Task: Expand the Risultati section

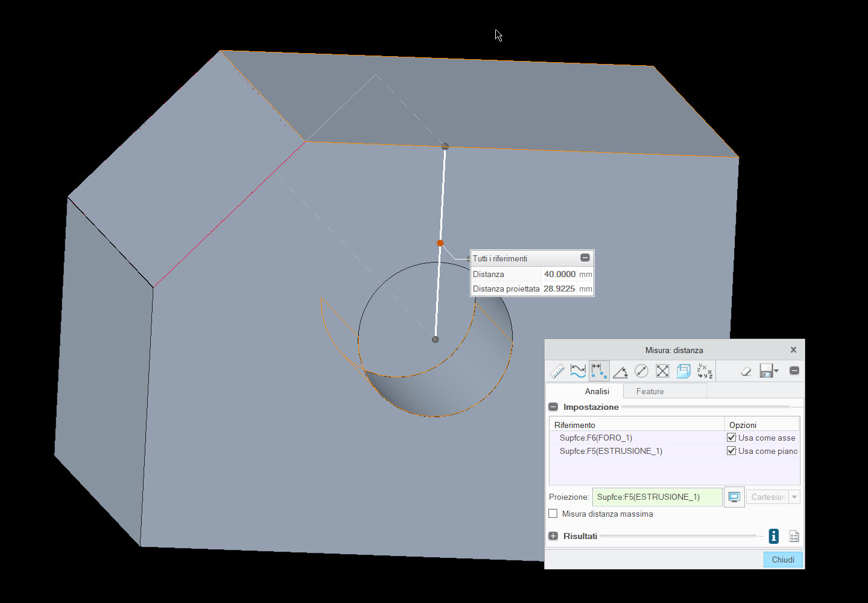Action: [x=553, y=536]
